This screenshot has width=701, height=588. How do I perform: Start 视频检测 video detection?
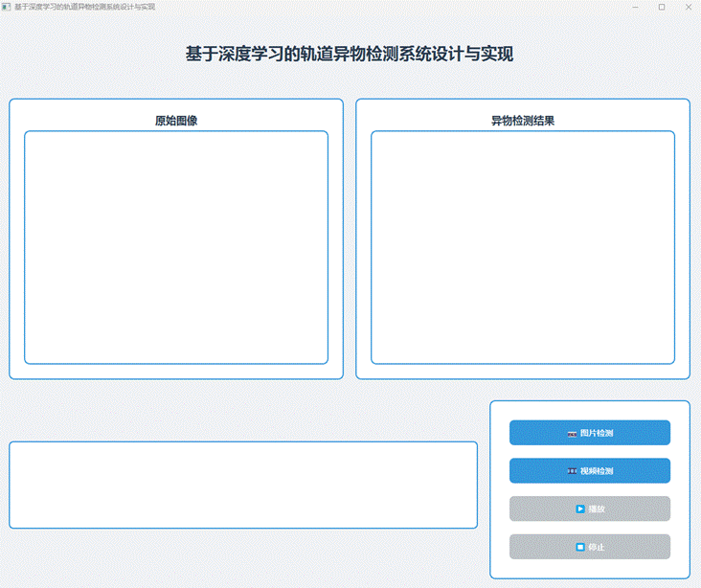click(590, 470)
